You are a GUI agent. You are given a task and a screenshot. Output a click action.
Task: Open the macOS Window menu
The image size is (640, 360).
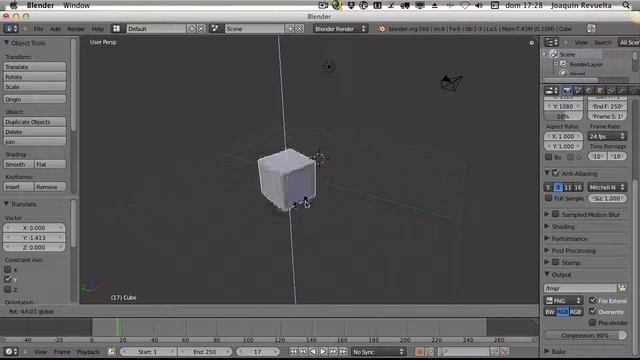(x=76, y=5)
